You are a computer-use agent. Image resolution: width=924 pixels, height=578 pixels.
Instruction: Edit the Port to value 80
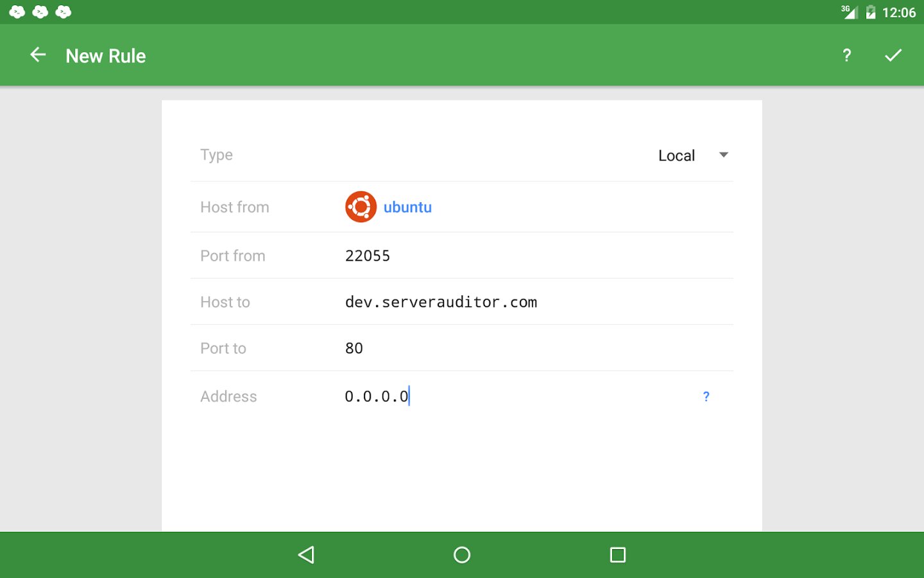point(354,348)
